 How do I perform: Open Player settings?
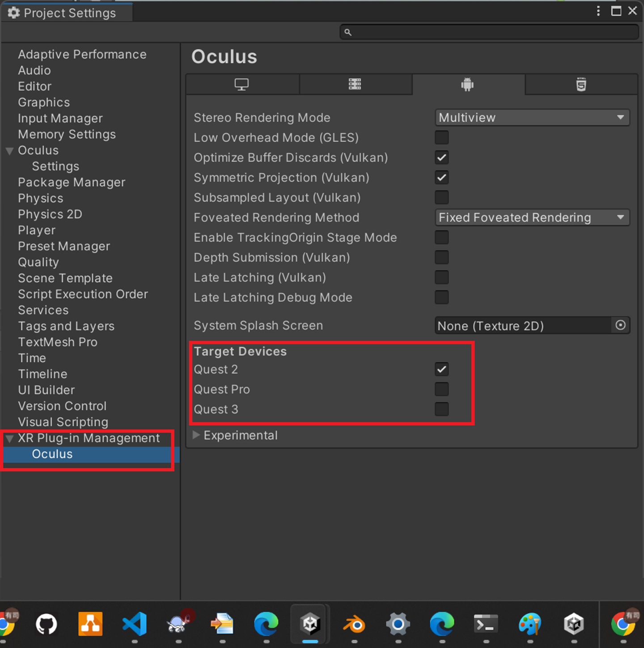(37, 230)
